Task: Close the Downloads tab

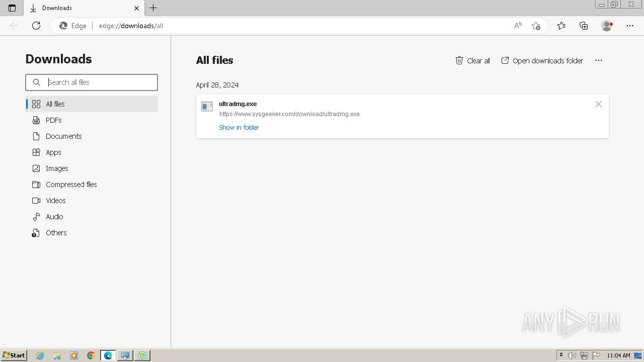Action: click(136, 8)
